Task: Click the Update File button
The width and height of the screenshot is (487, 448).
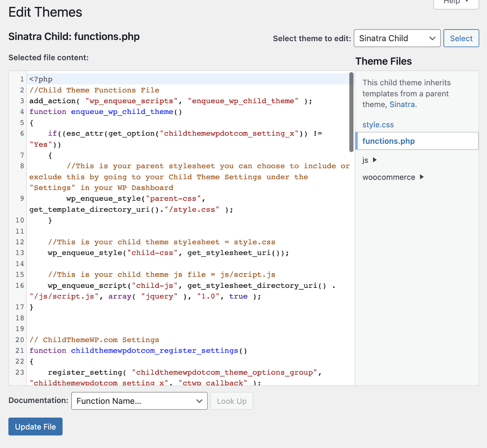Action: 35,426
